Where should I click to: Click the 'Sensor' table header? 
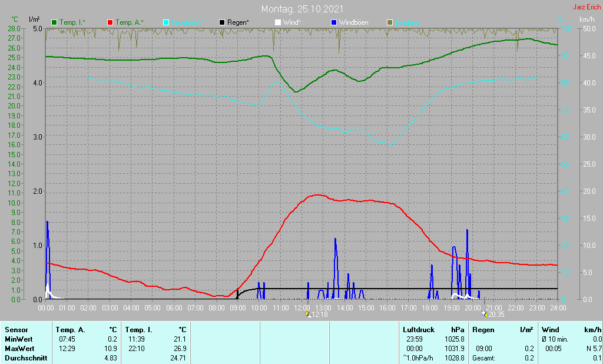pyautogui.click(x=16, y=330)
